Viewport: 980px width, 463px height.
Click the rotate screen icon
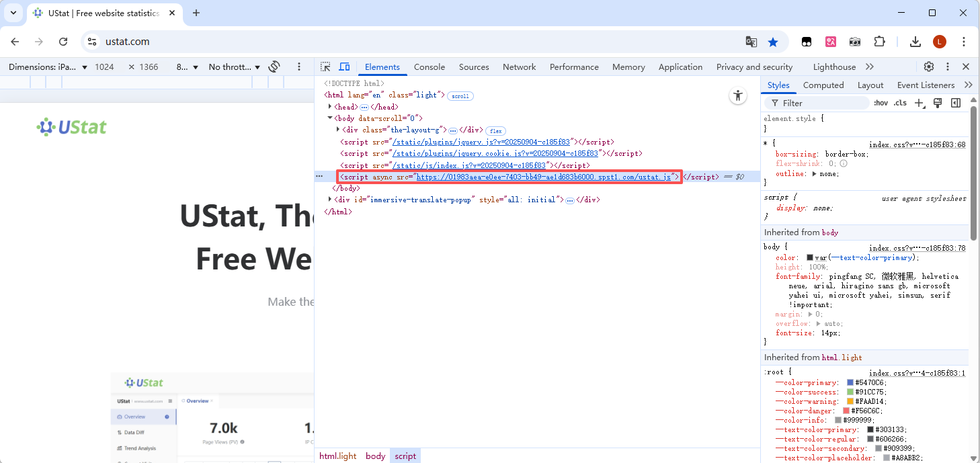pyautogui.click(x=274, y=67)
